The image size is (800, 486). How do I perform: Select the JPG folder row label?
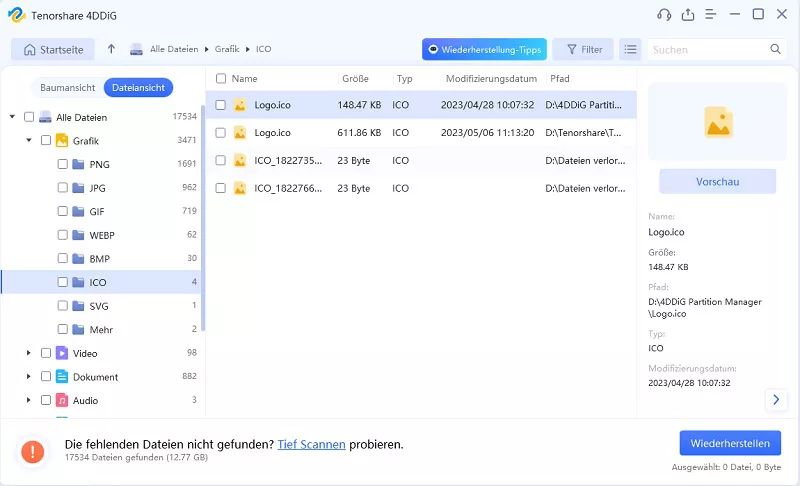pos(97,188)
